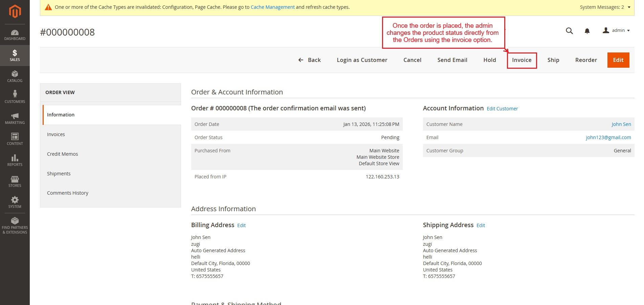Expand the System Messages dropdown

[605, 7]
